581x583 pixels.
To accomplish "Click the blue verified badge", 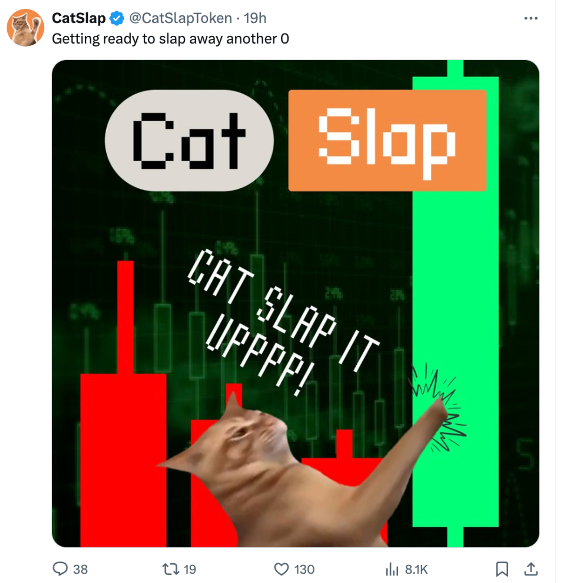I will [x=117, y=18].
